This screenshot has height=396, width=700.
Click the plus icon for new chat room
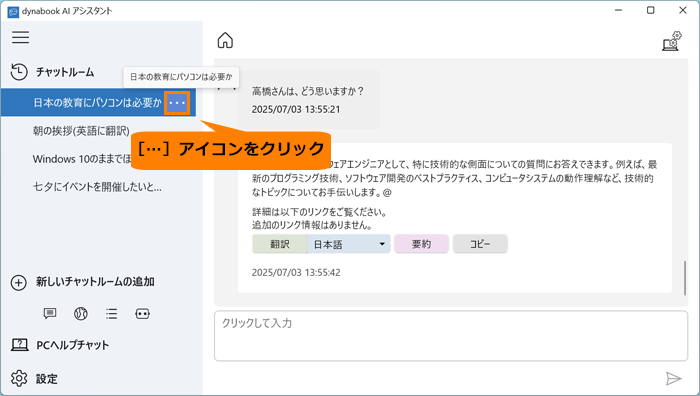[19, 283]
